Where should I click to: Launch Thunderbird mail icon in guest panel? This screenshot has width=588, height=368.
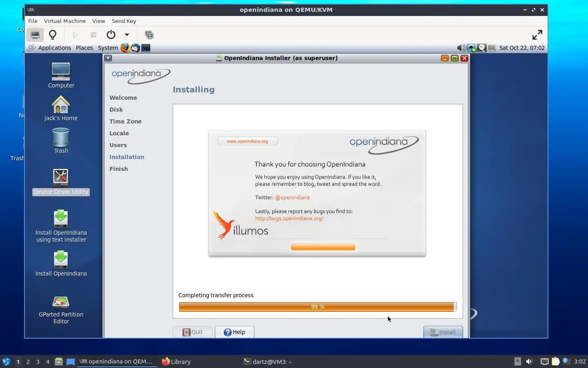(x=135, y=48)
